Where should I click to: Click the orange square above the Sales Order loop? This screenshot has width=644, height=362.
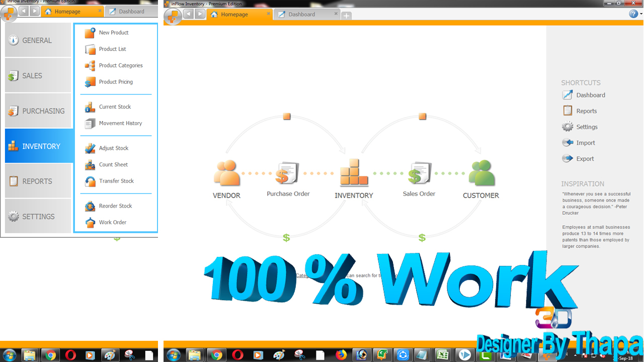point(423,116)
